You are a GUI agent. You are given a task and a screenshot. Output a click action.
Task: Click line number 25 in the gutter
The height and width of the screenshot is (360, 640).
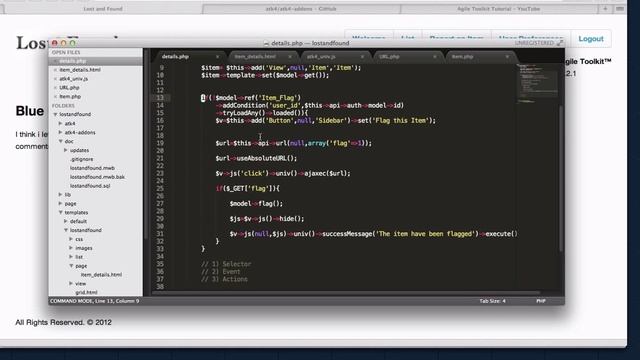(160, 189)
